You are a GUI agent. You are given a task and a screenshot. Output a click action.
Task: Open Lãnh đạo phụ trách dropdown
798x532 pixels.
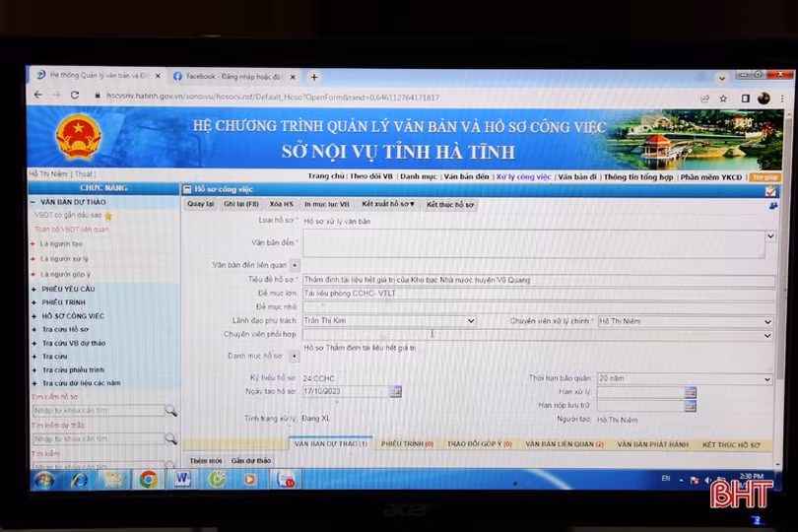[471, 321]
